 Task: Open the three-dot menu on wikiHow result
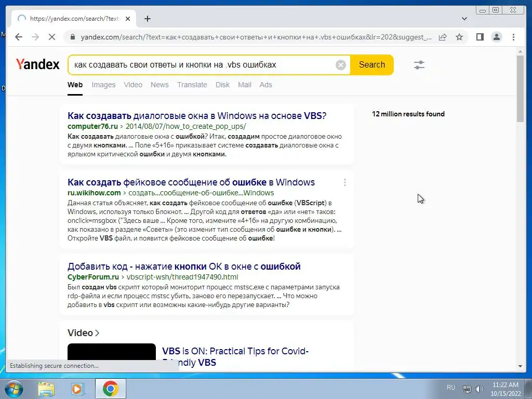tap(345, 182)
